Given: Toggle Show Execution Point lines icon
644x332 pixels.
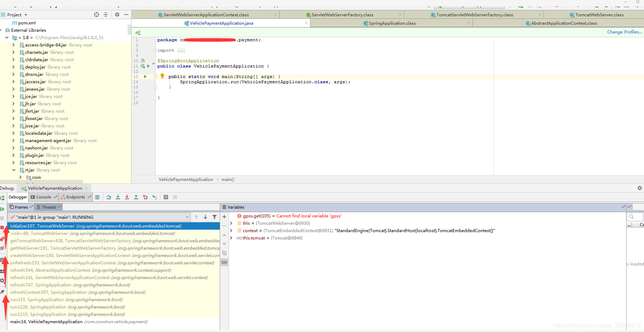Looking at the screenshot, I should pos(97,197).
